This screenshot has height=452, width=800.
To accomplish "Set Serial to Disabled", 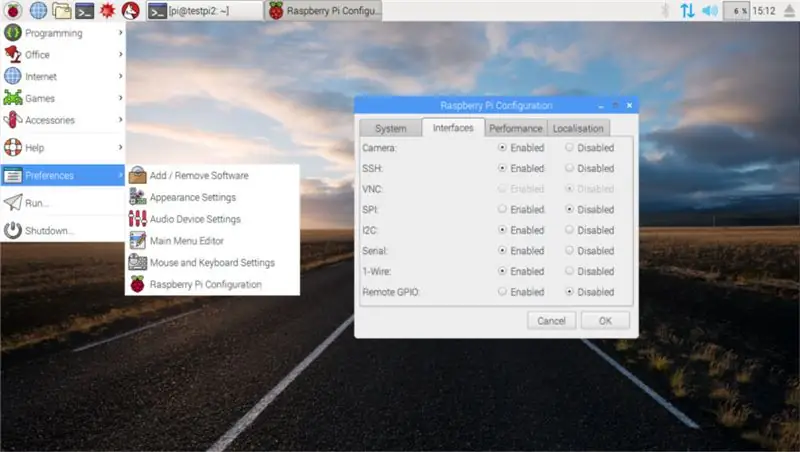I will click(x=589, y=250).
